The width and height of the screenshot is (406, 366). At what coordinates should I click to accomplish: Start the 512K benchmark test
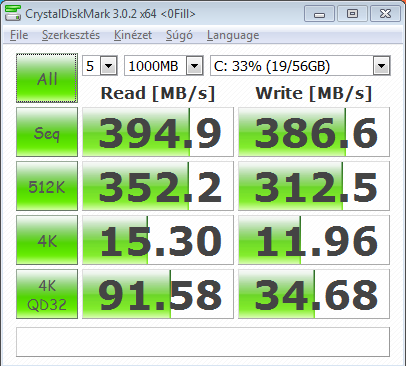coord(47,186)
